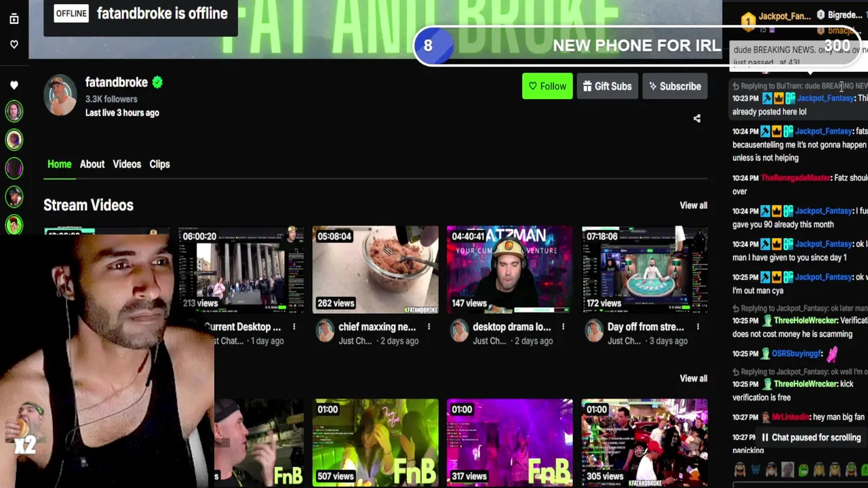Open the Videos tab
868x488 pixels.
(x=127, y=164)
